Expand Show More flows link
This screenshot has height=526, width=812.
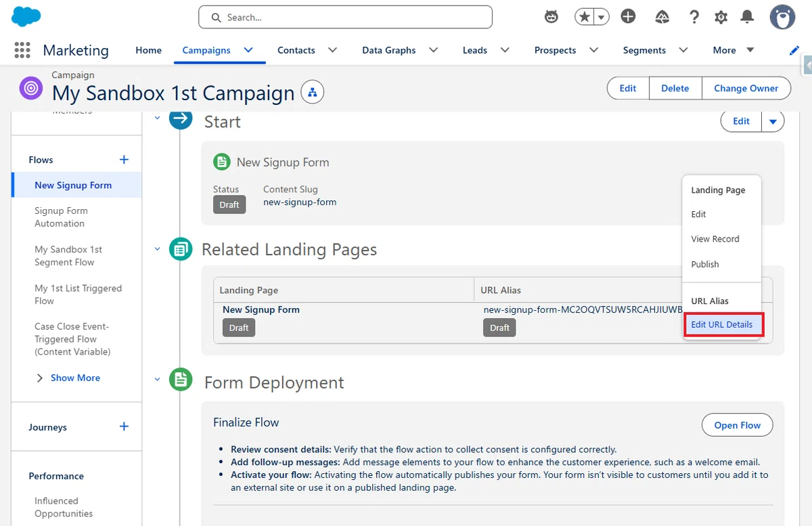click(75, 378)
